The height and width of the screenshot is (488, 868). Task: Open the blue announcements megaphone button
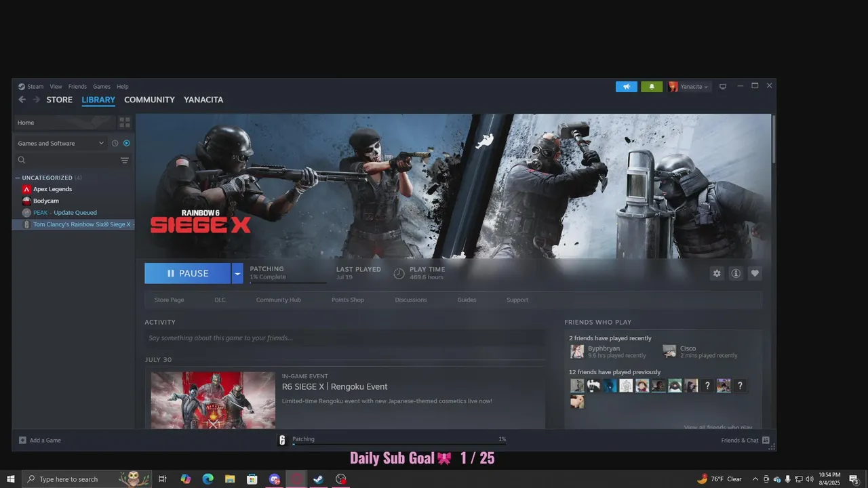click(627, 87)
